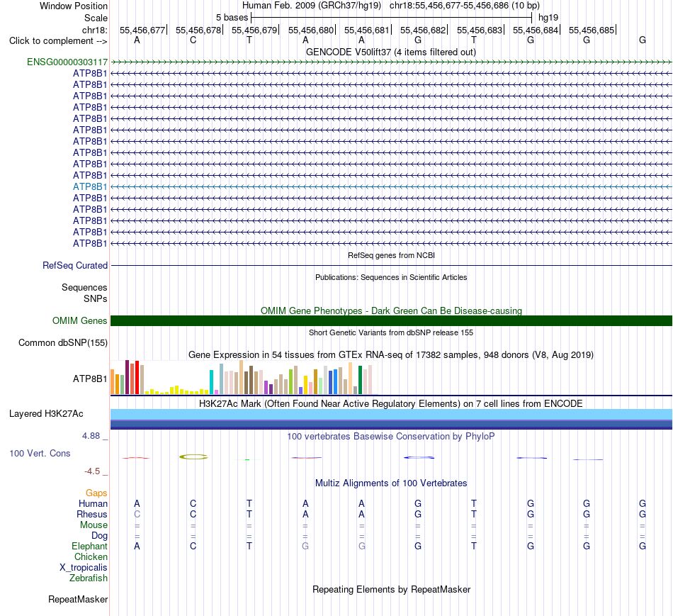Click the Window Position label
The image size is (673, 616).
tap(74, 6)
